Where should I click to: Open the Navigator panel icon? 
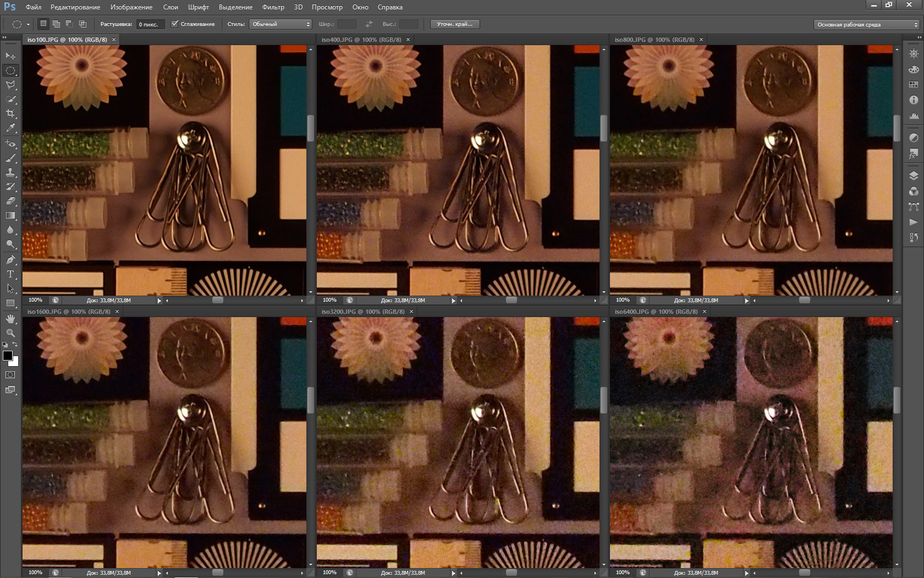914,54
